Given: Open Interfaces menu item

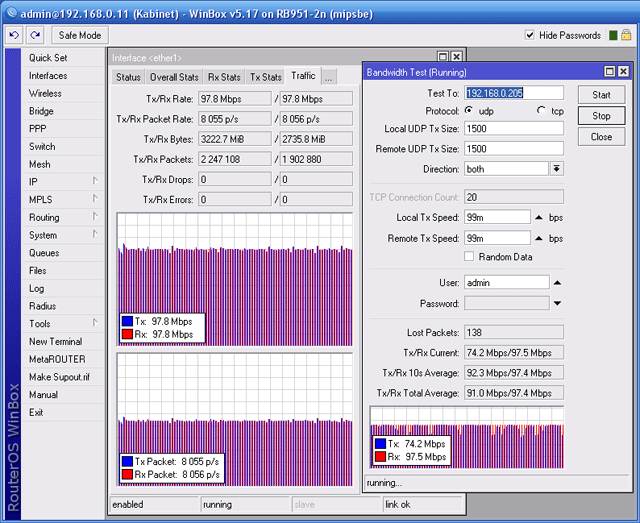Looking at the screenshot, I should point(63,76).
